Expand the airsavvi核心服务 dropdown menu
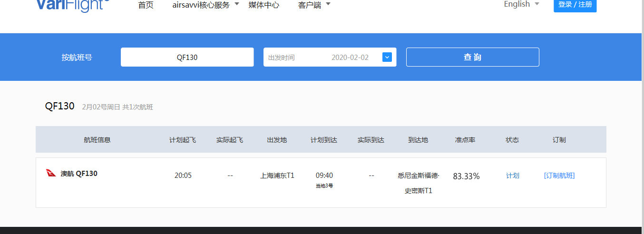Screen dimensions: 644x234 [205, 5]
